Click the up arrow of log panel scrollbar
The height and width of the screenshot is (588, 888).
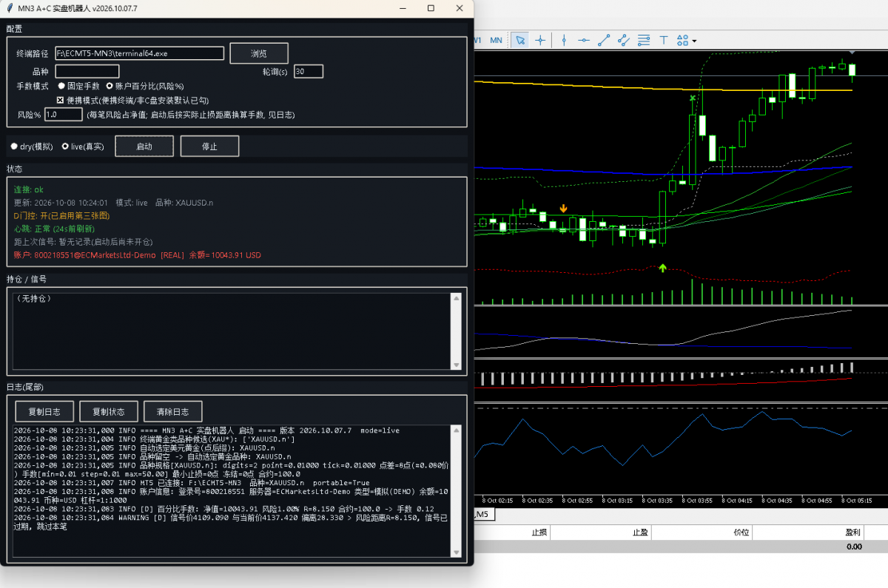[x=456, y=430]
